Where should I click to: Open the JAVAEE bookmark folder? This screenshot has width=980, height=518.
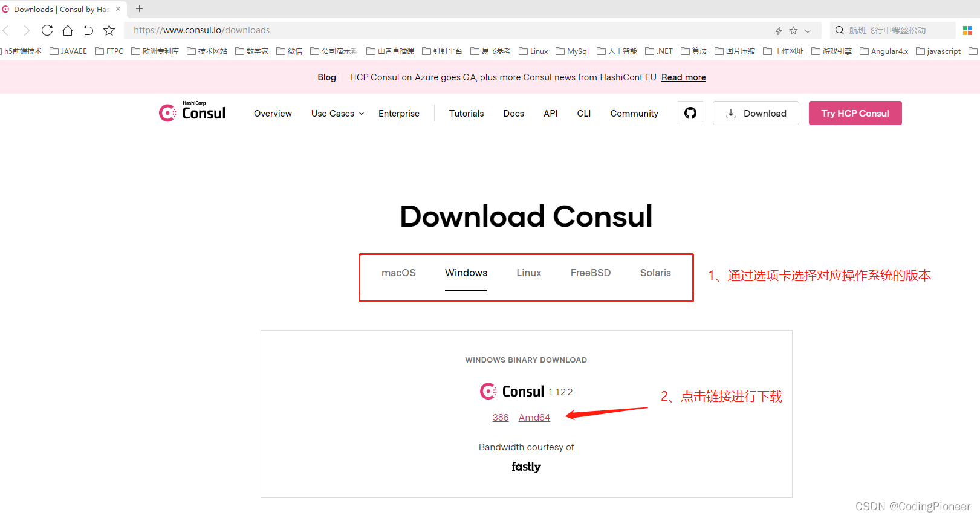(x=68, y=51)
